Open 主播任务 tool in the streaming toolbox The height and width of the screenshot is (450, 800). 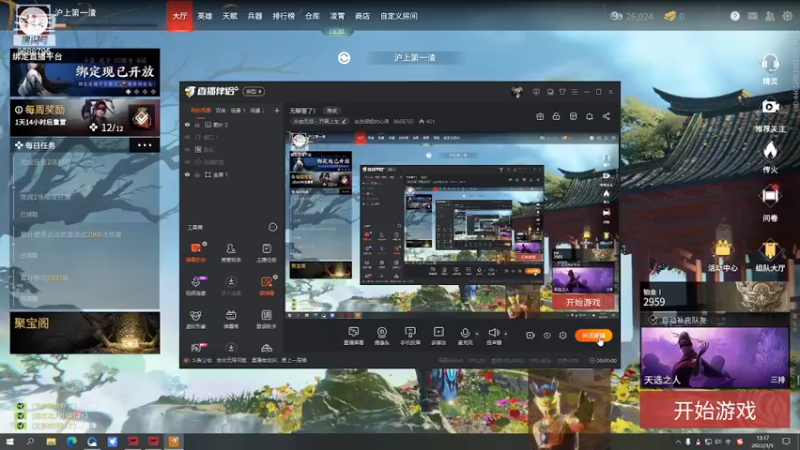(266, 252)
